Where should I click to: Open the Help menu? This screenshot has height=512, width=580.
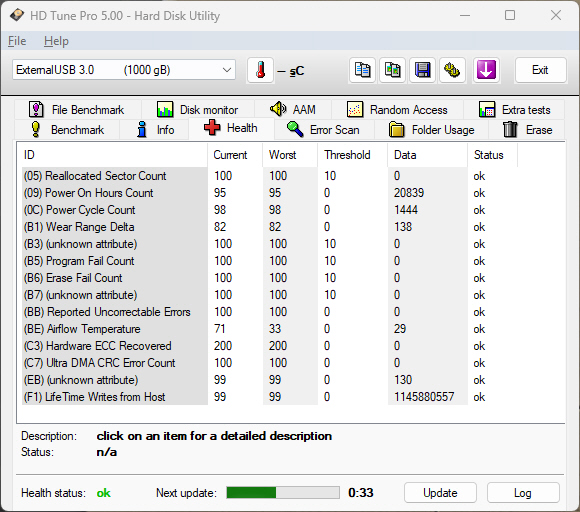tap(56, 41)
